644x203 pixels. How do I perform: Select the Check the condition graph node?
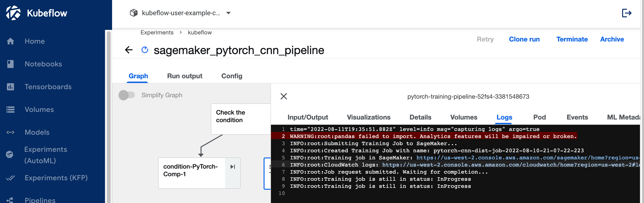tap(241, 119)
